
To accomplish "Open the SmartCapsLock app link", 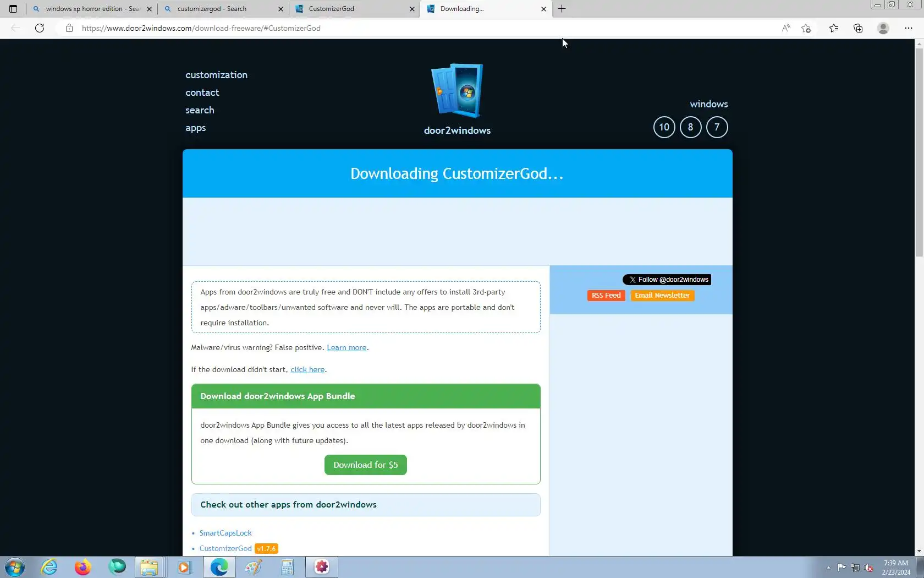I will [226, 533].
